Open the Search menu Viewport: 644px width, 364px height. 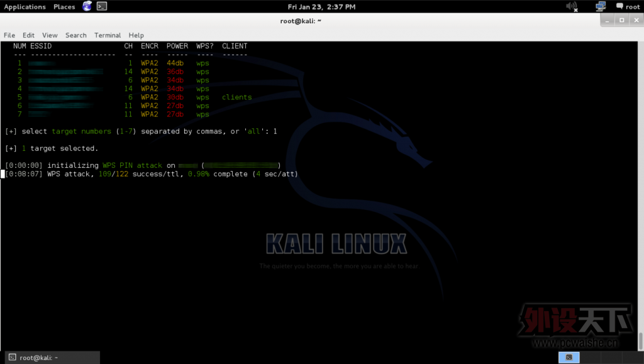click(x=76, y=35)
